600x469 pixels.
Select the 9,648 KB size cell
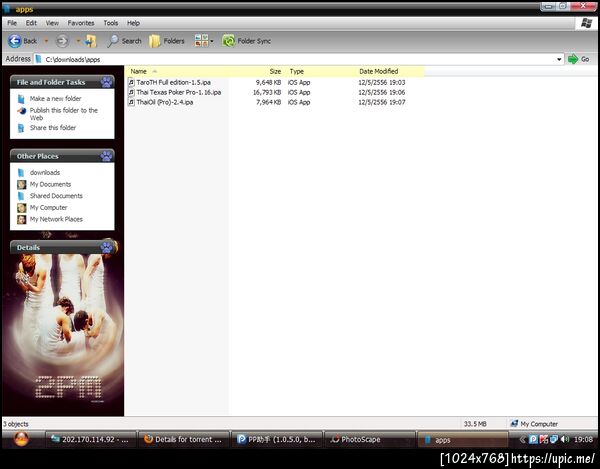click(x=269, y=82)
